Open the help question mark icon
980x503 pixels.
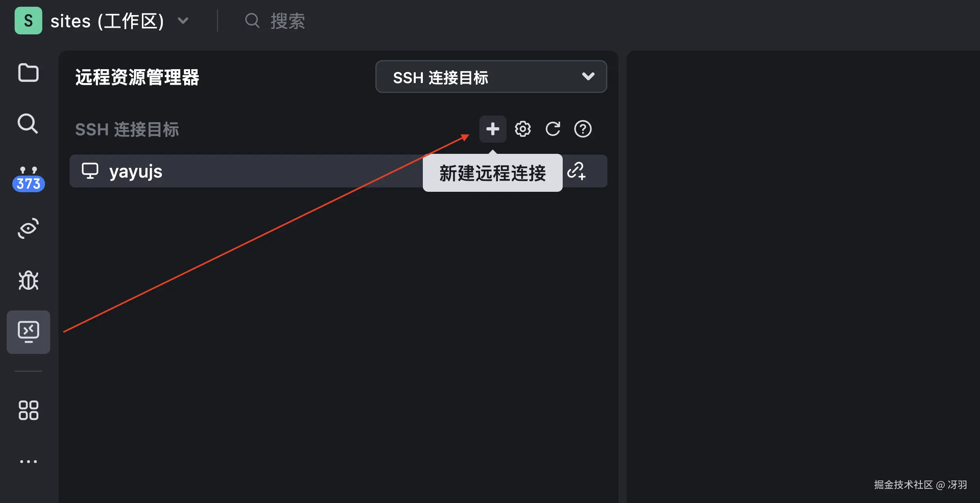pos(582,129)
